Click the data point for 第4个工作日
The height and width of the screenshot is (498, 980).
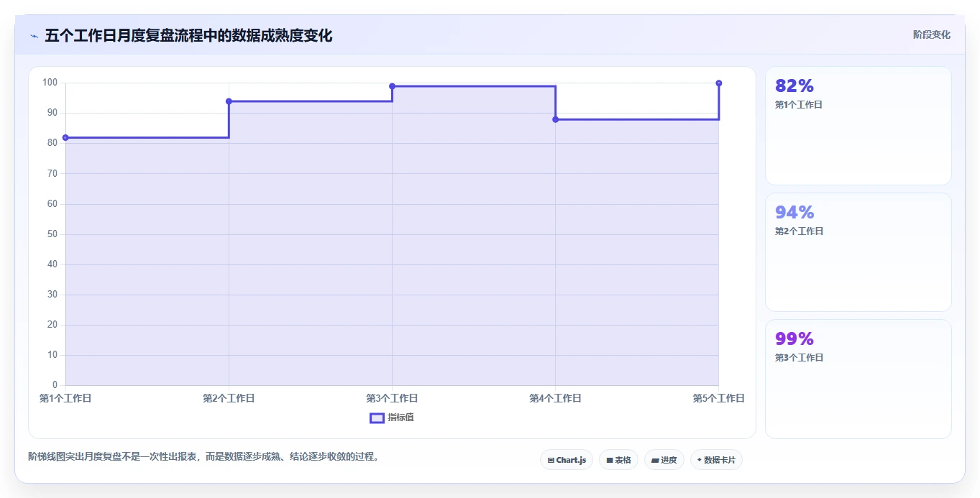(x=555, y=119)
